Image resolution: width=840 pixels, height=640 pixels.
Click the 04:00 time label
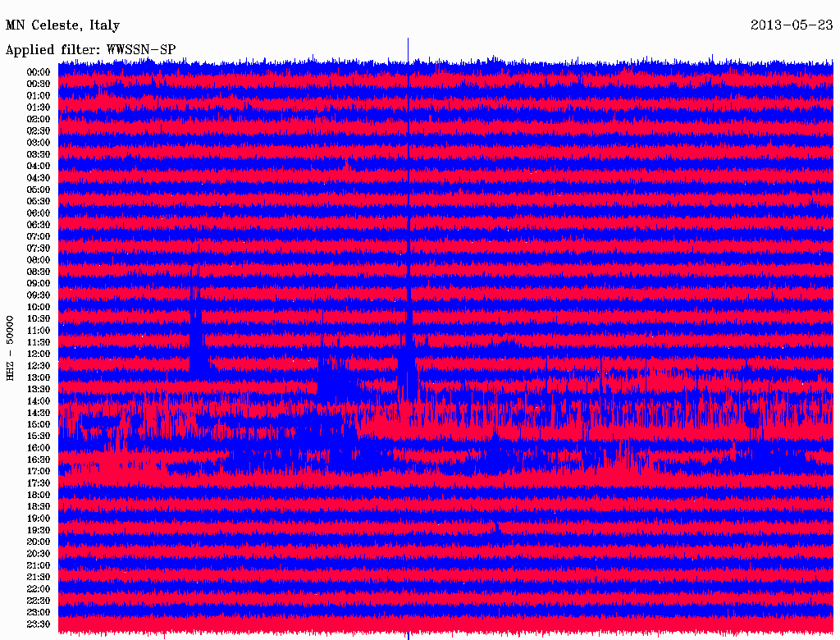[x=39, y=167]
